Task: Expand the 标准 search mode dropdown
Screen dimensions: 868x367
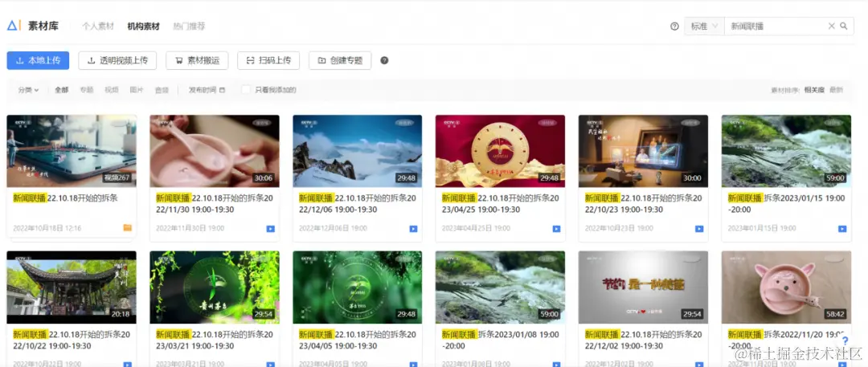Action: (x=704, y=26)
